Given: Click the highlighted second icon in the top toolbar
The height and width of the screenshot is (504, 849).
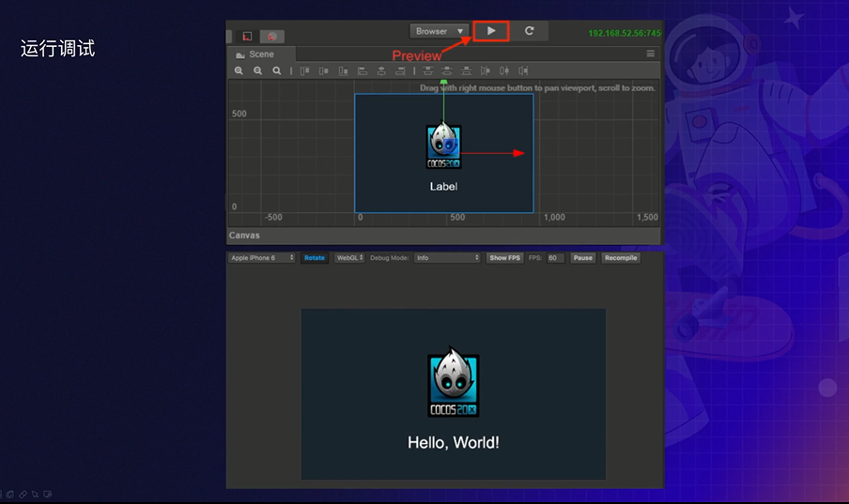Looking at the screenshot, I should 271,37.
